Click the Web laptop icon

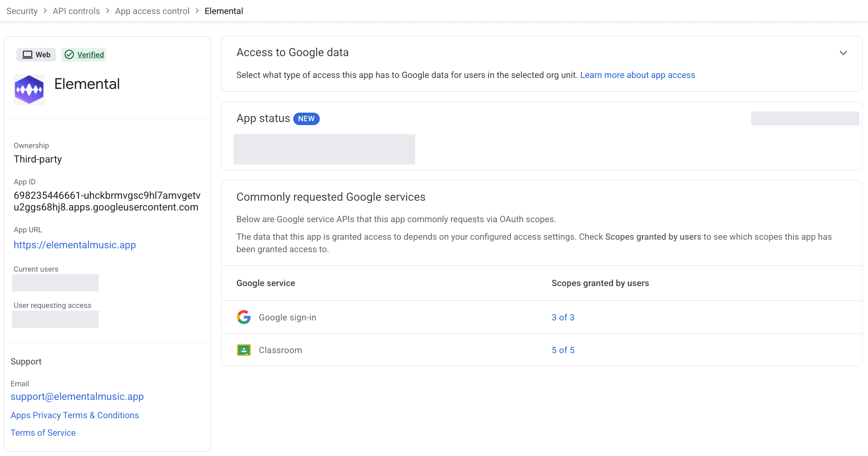pyautogui.click(x=27, y=55)
